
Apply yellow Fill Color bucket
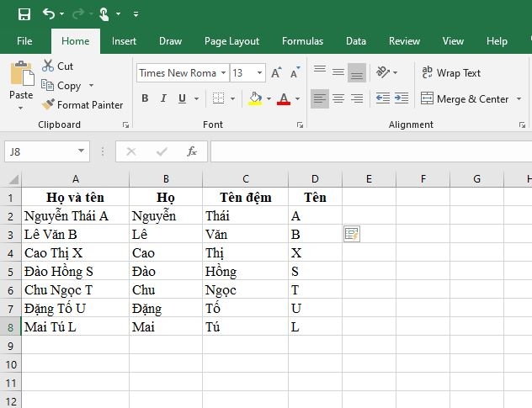(x=255, y=98)
